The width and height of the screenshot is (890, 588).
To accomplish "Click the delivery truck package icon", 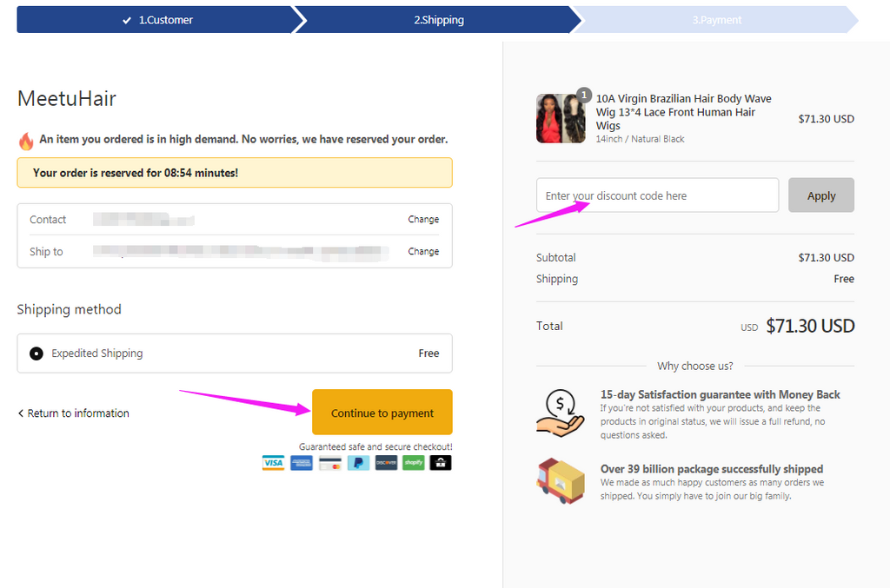I will pyautogui.click(x=561, y=480).
